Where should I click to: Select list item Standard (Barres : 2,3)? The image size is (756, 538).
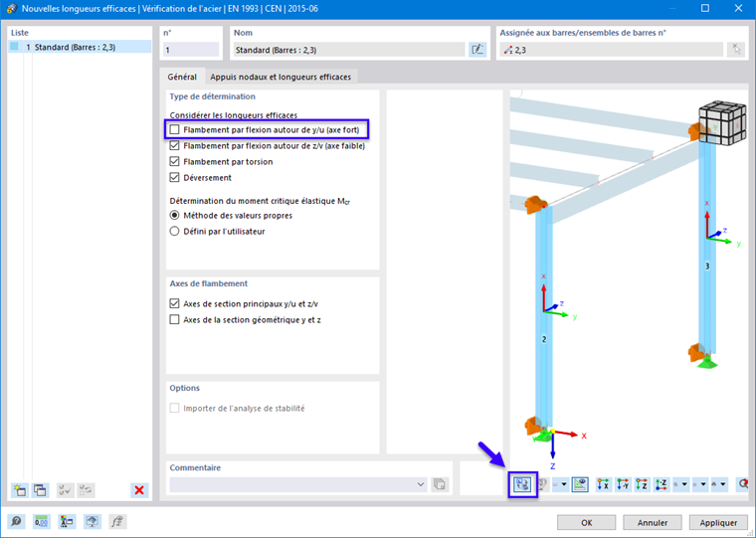click(x=80, y=47)
